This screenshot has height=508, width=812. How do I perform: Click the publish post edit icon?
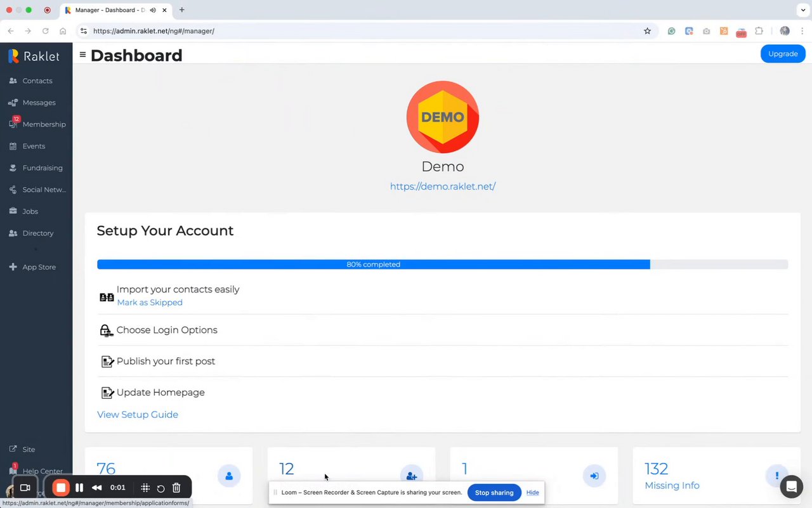pos(107,361)
